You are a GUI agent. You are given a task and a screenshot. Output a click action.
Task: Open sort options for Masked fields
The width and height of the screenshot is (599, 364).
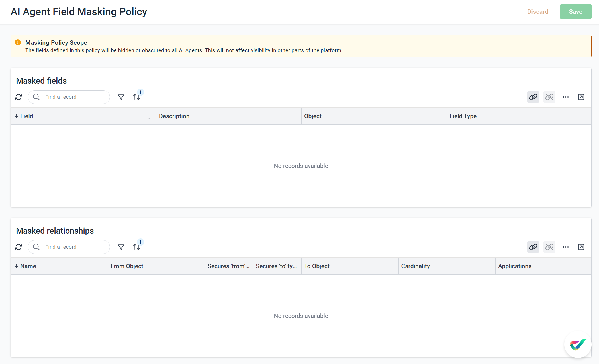click(137, 97)
